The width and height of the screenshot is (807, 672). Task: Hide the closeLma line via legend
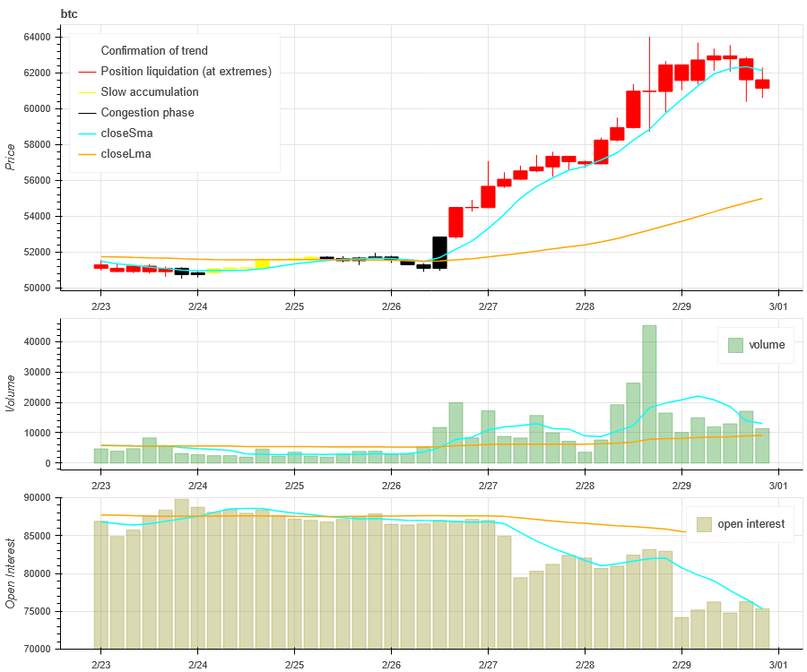point(115,154)
